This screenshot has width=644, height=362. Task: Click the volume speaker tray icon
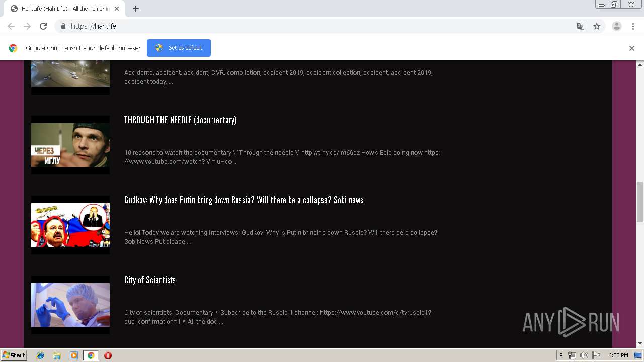pyautogui.click(x=584, y=355)
